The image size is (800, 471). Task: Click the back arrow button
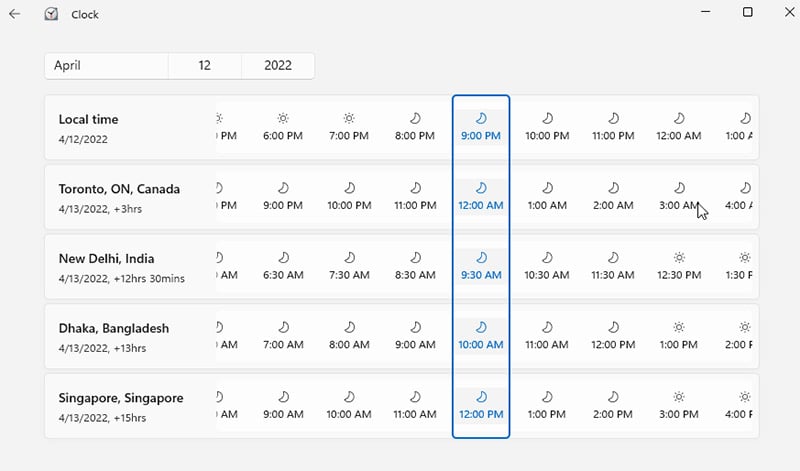[x=14, y=14]
